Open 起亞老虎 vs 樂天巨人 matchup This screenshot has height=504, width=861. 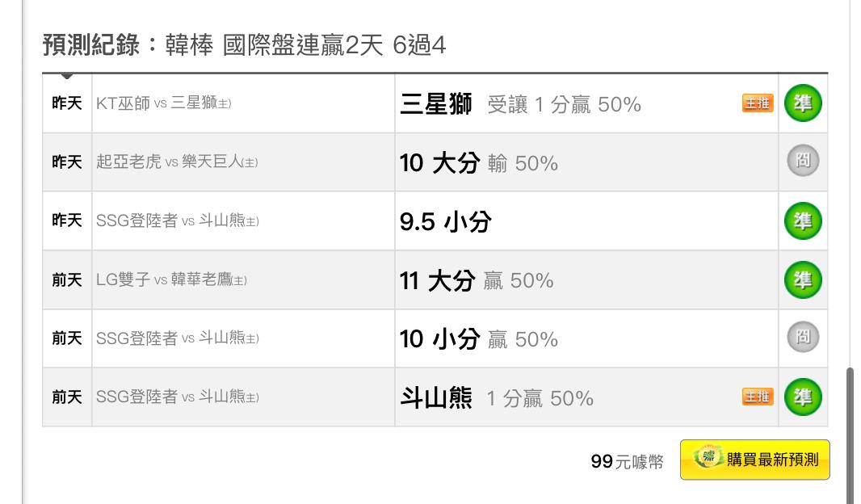pyautogui.click(x=177, y=162)
